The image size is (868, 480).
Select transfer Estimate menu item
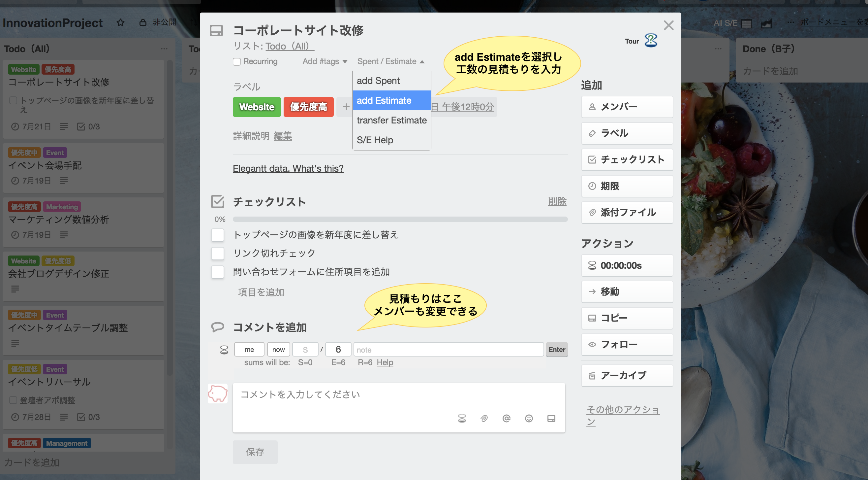click(391, 120)
